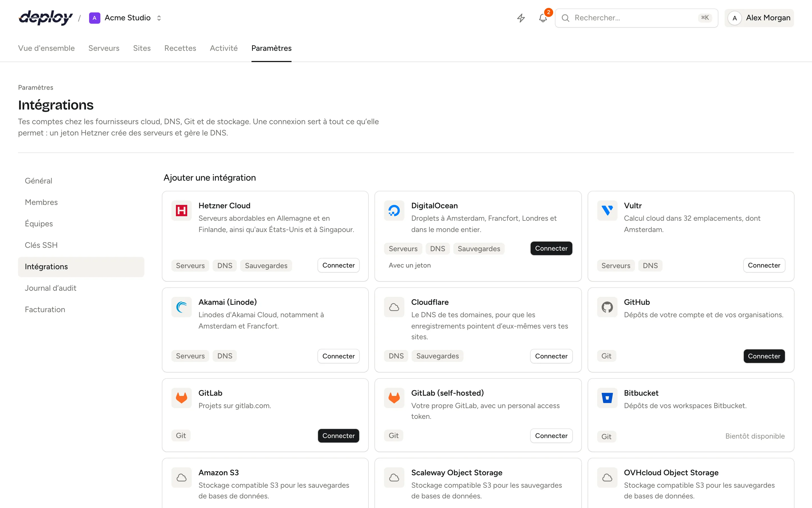Open the Recettes tab
The image size is (812, 508).
pyautogui.click(x=180, y=48)
